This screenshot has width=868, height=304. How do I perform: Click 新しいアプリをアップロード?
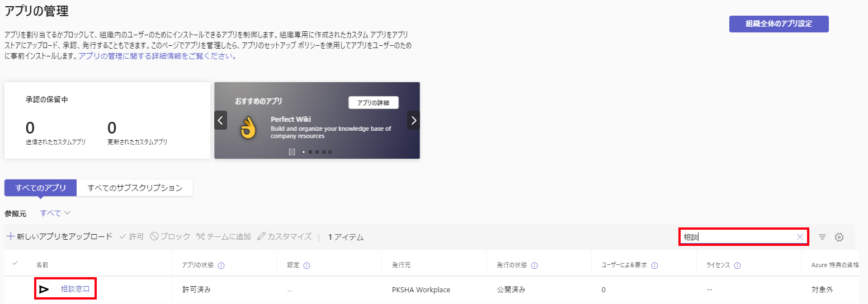(59, 237)
